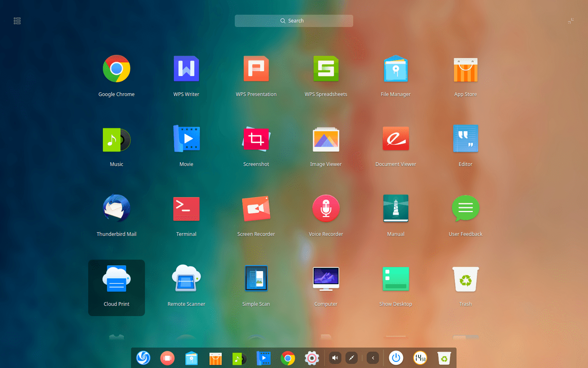
Task: Click the Search field
Action: pos(294,20)
